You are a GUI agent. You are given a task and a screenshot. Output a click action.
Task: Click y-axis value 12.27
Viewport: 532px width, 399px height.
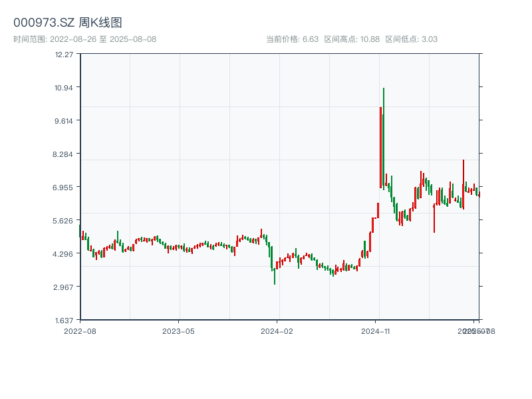pyautogui.click(x=64, y=55)
